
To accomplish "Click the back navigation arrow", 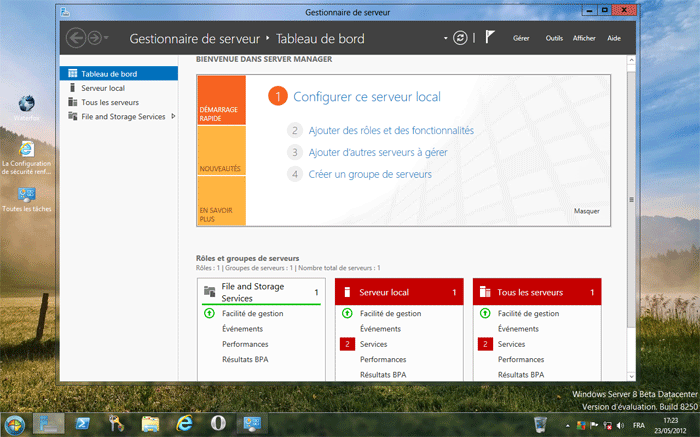I will tap(76, 38).
